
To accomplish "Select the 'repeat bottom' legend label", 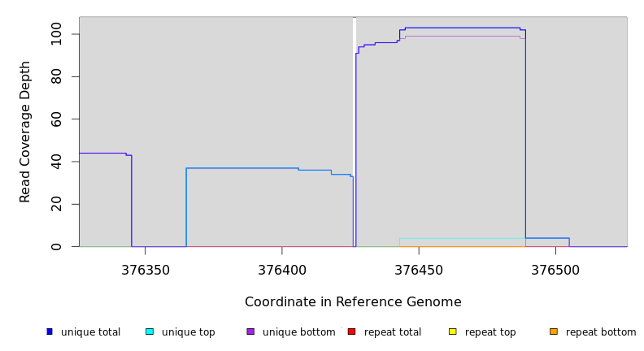I will coord(601,332).
